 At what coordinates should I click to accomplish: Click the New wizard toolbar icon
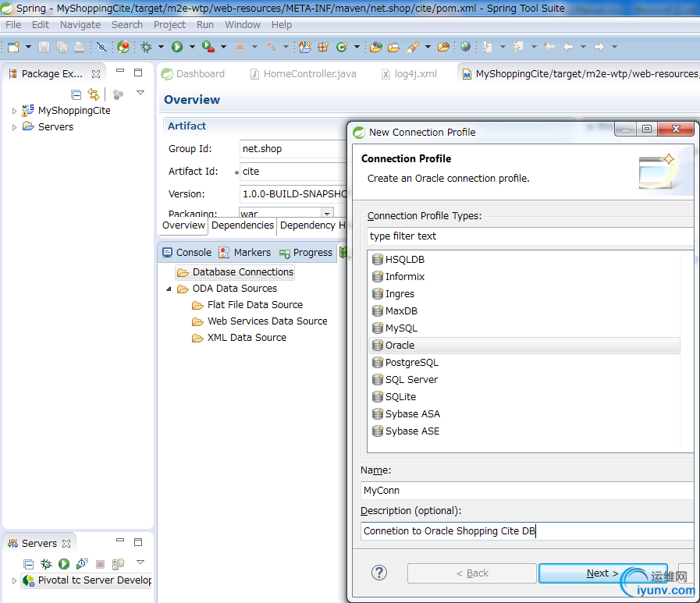14,47
